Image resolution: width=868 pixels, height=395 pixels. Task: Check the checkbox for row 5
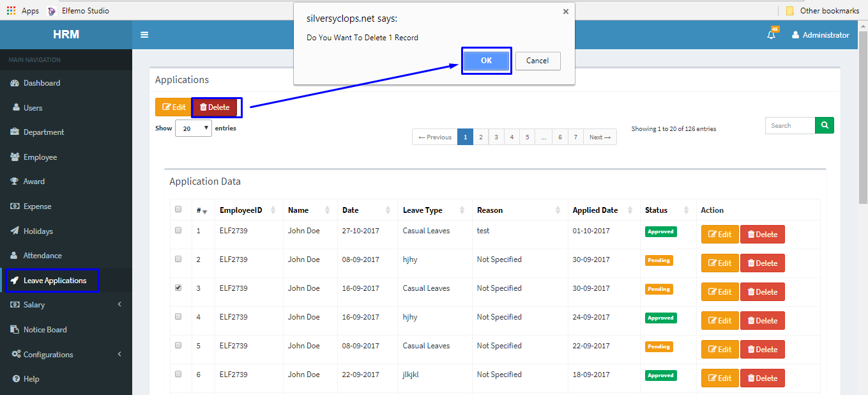[x=178, y=345]
